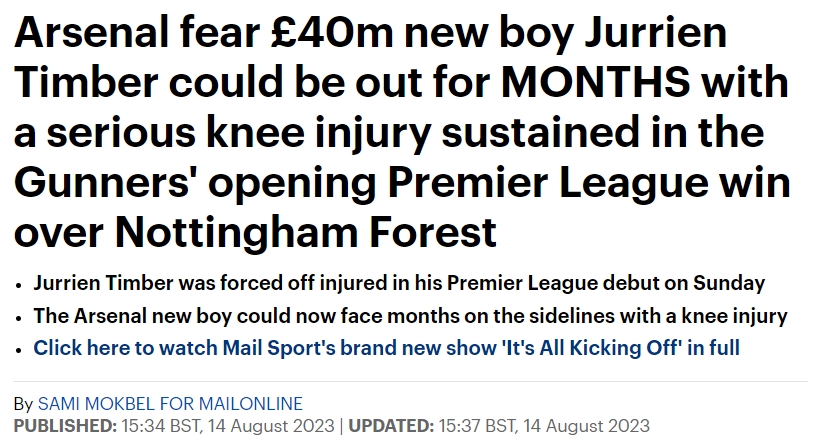The image size is (816, 448).
Task: Click the bullet about Timber's Premier League debut
Action: (x=399, y=283)
